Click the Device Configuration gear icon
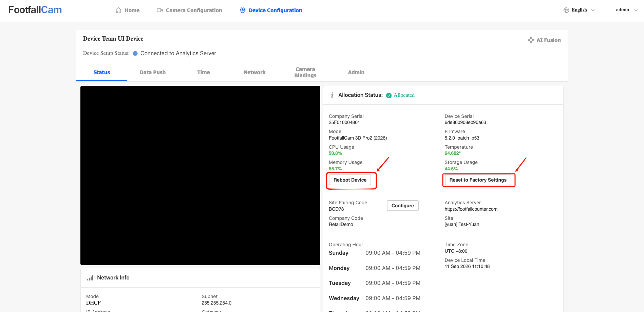 [243, 10]
